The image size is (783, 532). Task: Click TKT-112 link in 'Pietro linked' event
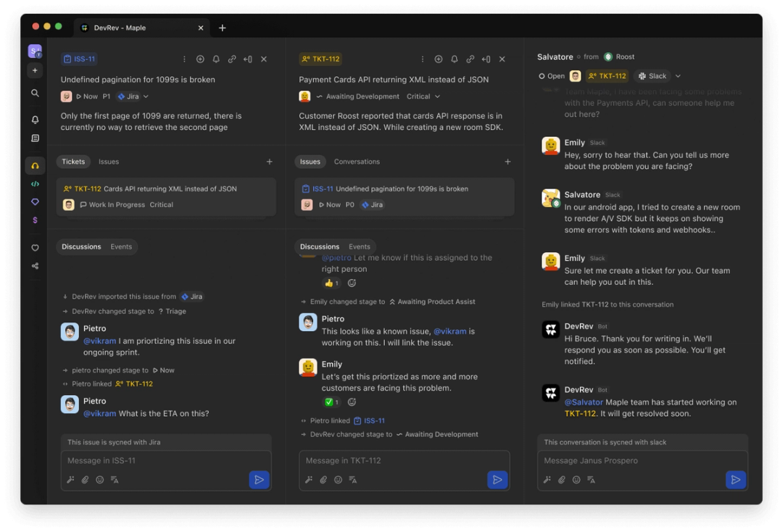coord(134,383)
